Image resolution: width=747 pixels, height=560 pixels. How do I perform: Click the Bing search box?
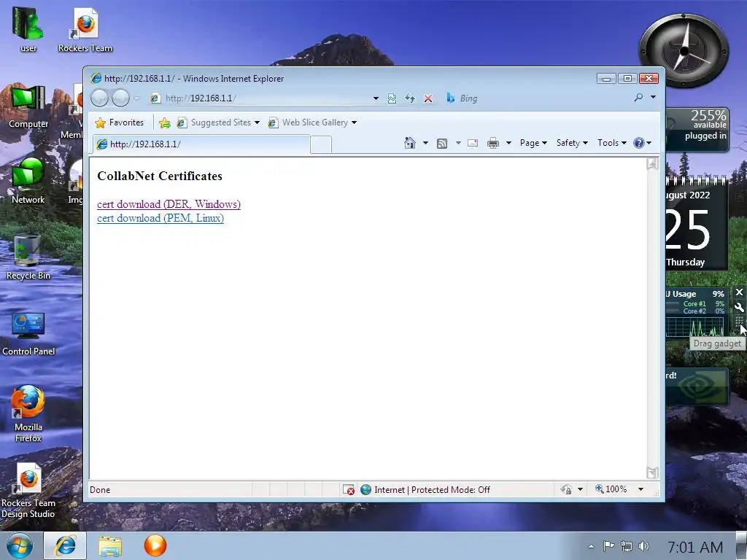pyautogui.click(x=536, y=98)
